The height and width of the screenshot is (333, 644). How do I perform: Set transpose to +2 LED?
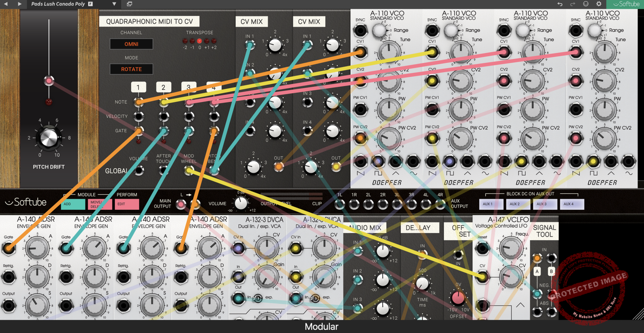(214, 41)
